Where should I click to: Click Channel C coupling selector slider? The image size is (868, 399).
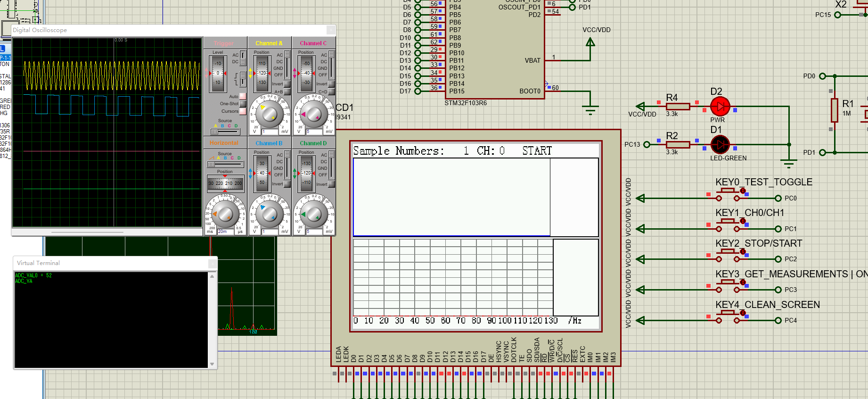331,65
